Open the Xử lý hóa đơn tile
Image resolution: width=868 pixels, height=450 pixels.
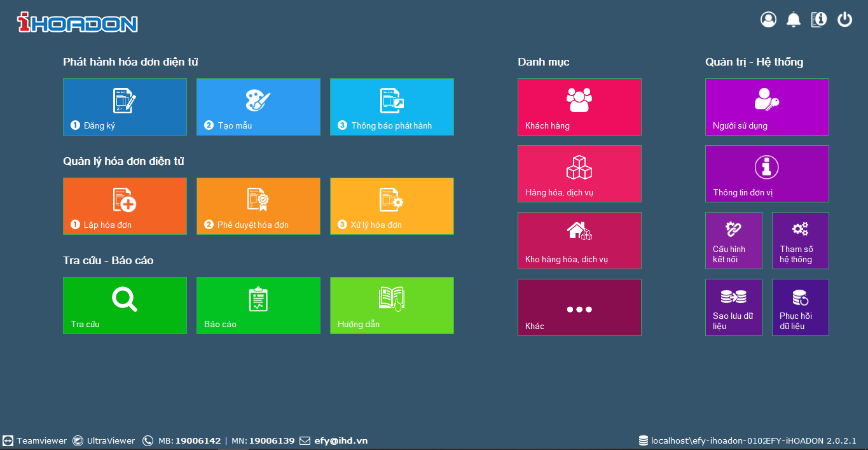point(392,206)
